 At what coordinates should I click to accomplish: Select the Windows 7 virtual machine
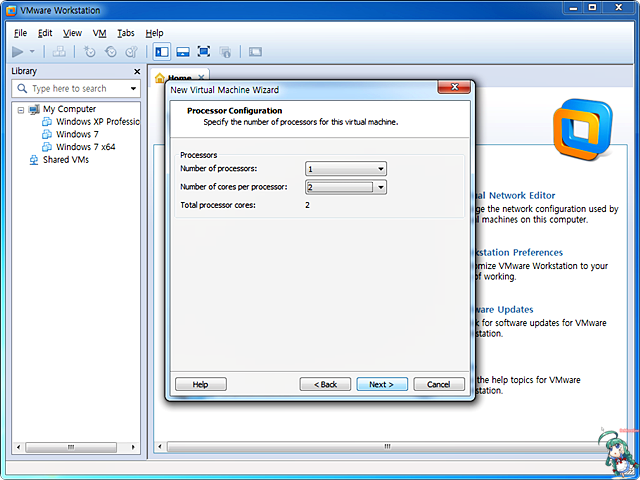77,134
